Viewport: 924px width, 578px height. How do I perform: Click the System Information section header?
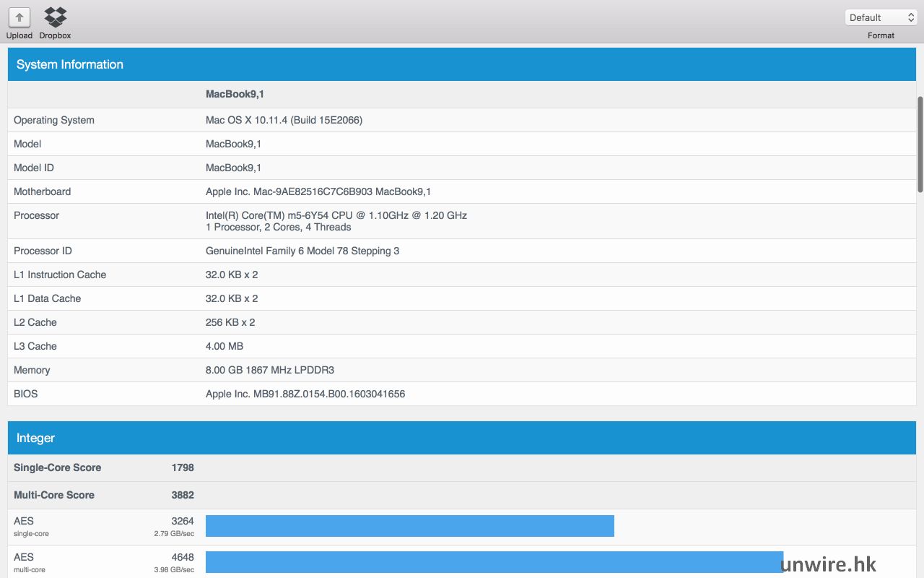[x=70, y=64]
